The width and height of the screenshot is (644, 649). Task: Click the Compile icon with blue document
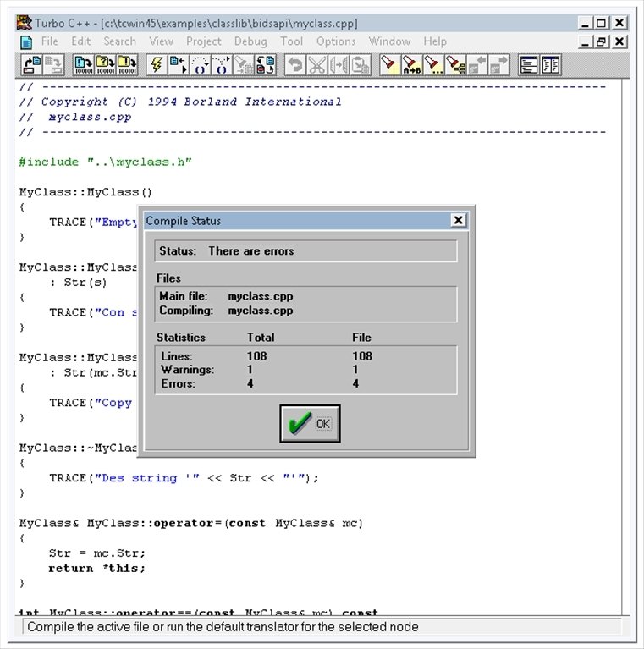coord(83,65)
